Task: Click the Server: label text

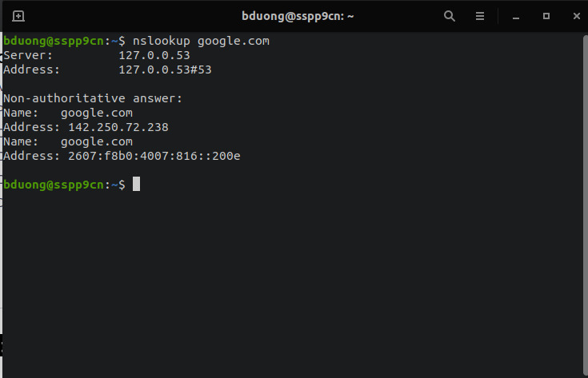Action: click(29, 55)
